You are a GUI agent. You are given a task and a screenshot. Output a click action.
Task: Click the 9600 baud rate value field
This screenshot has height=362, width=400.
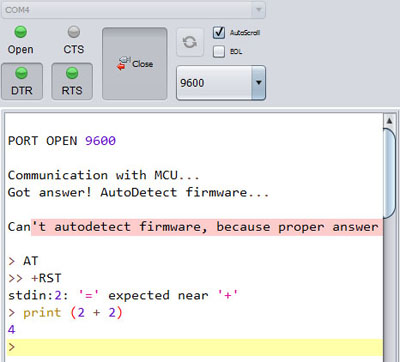pos(214,83)
